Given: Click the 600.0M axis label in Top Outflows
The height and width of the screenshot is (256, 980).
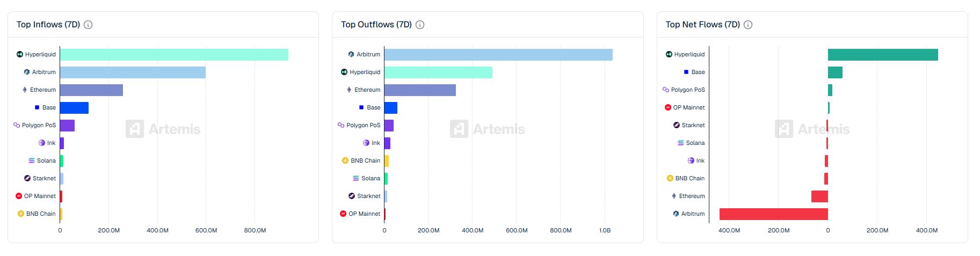Looking at the screenshot, I should [517, 230].
